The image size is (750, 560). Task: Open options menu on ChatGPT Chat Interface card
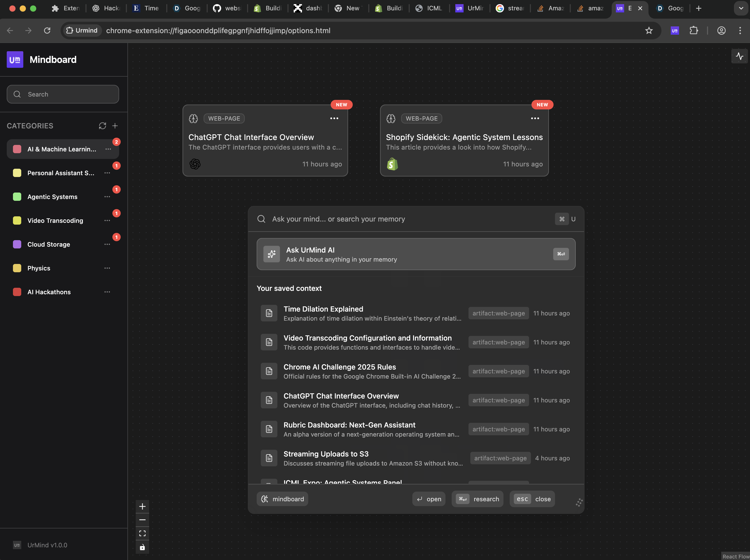coord(334,118)
